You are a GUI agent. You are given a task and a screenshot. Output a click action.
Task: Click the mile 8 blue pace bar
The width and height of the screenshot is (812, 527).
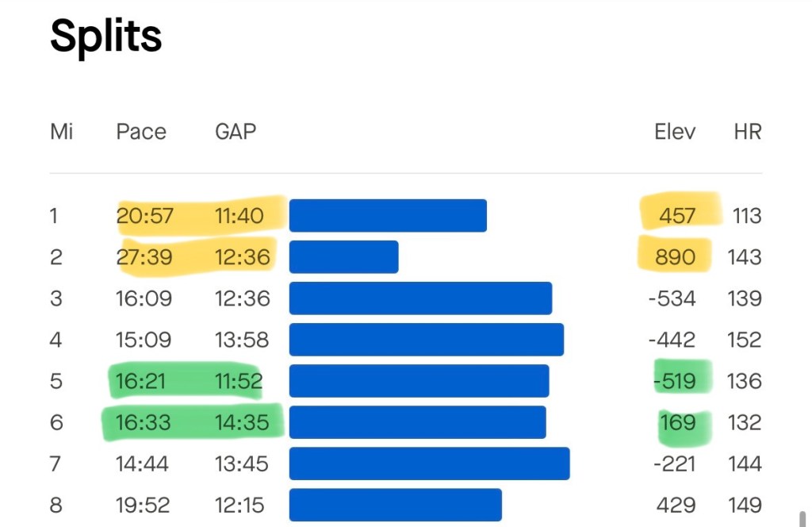coord(395,505)
